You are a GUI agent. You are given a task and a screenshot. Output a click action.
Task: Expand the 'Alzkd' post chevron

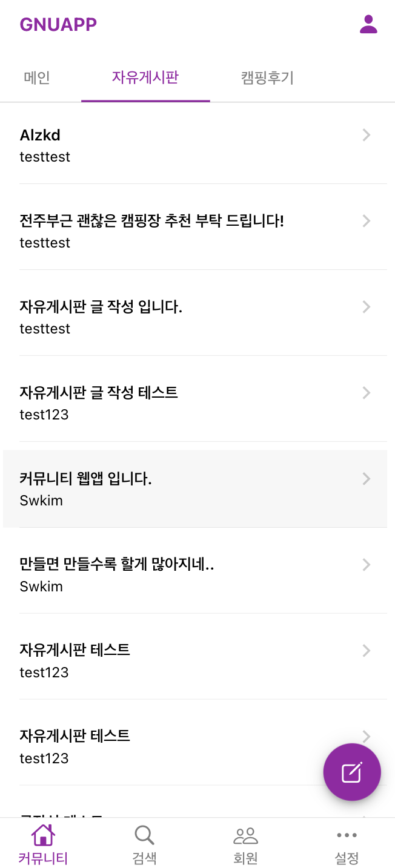coord(366,135)
